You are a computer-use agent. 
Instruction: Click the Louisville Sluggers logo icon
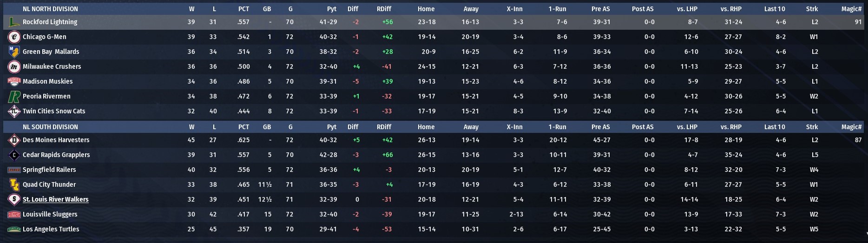tap(14, 214)
